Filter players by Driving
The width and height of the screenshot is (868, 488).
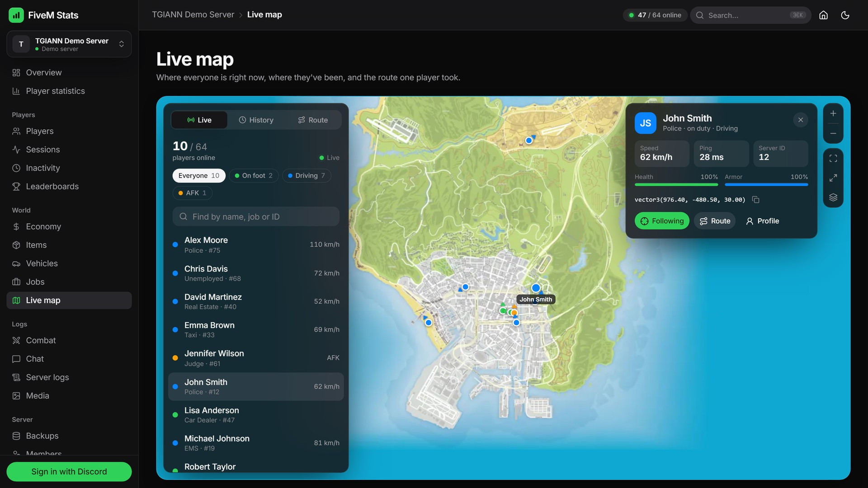[307, 176]
